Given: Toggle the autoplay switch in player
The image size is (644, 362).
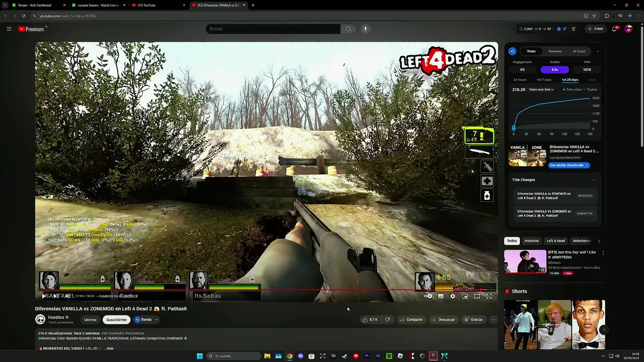Looking at the screenshot, I should pyautogui.click(x=428, y=296).
